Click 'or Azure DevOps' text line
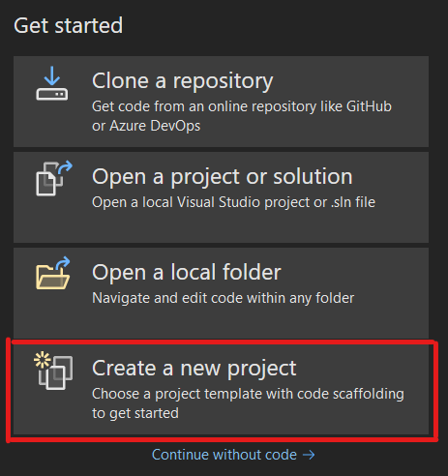 point(146,126)
